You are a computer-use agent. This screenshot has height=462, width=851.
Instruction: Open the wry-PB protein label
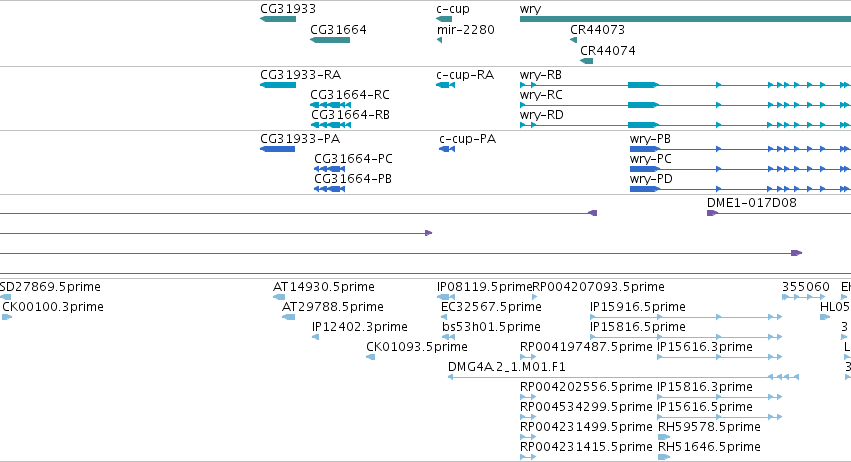click(650, 139)
